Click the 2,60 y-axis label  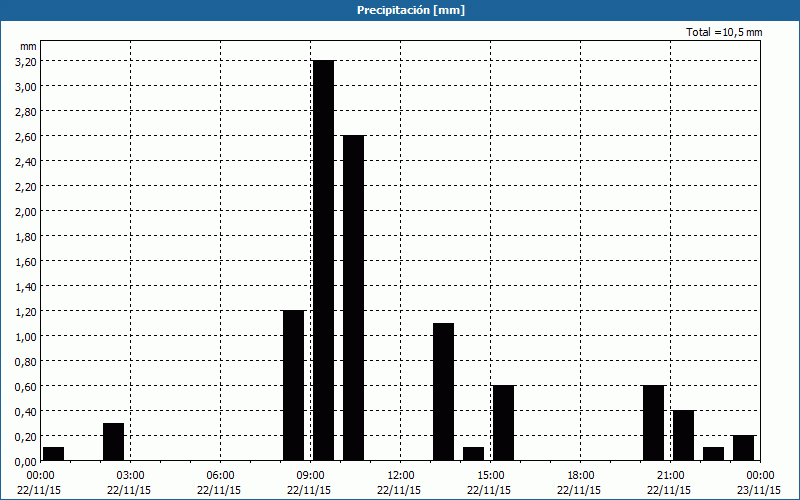tap(26, 137)
